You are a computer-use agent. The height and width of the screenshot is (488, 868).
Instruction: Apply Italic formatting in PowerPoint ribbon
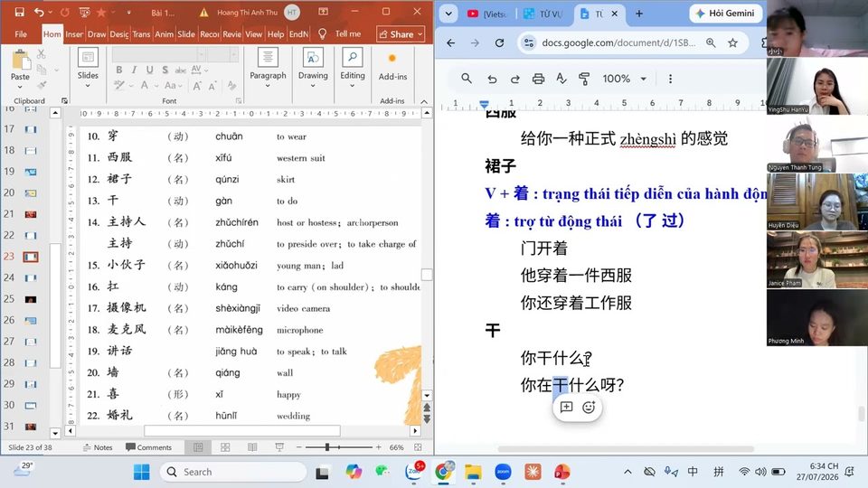click(134, 70)
